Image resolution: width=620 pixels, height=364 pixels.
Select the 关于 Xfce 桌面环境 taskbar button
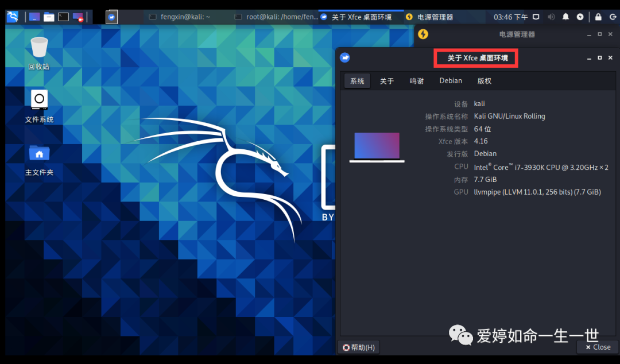point(362,17)
